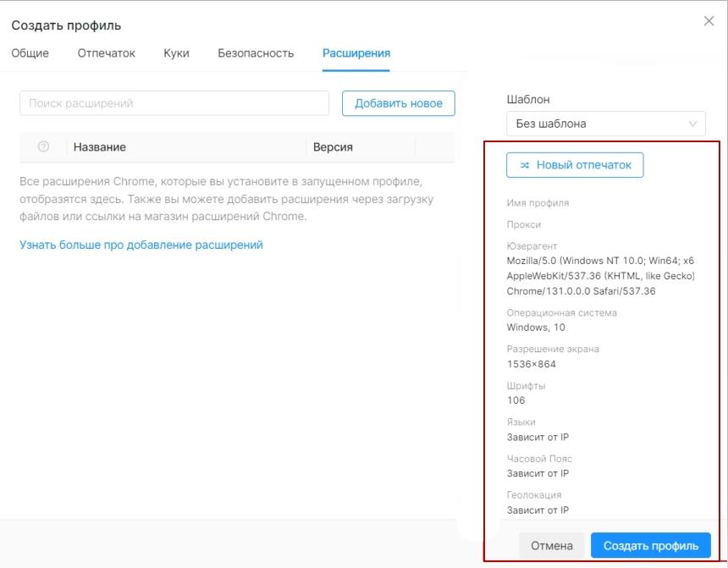Open the Без шаблона template selector
This screenshot has width=728, height=568.
[606, 124]
